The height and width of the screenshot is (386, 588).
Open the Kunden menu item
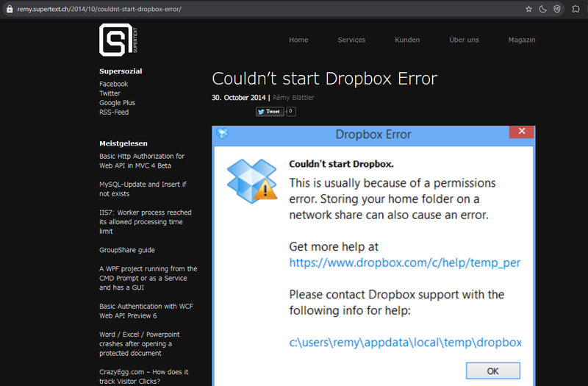click(407, 40)
